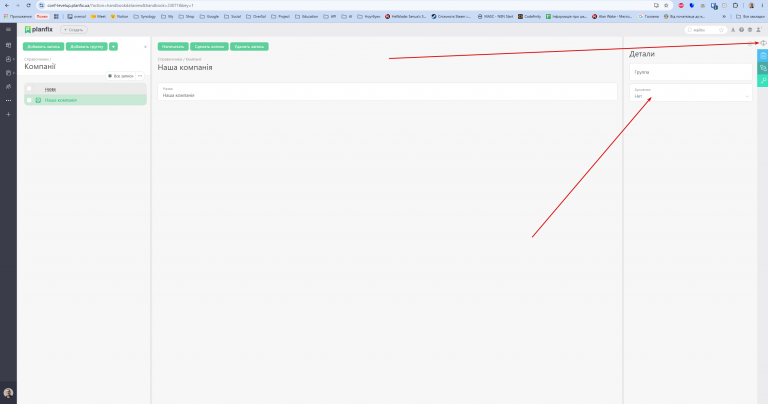Image resolution: width=768 pixels, height=404 pixels.
Task: Click the Сделать копию button
Action: (209, 47)
